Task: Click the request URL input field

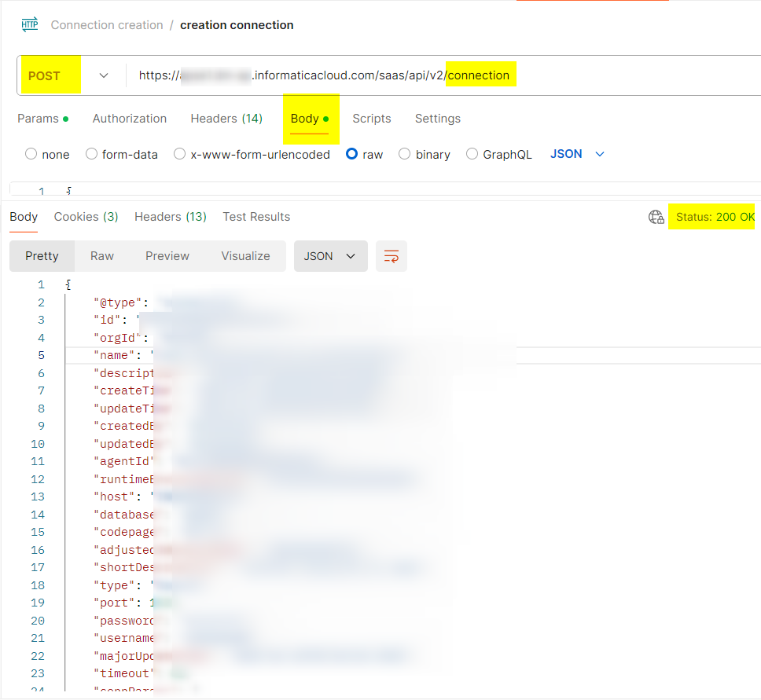Action: [x=442, y=75]
